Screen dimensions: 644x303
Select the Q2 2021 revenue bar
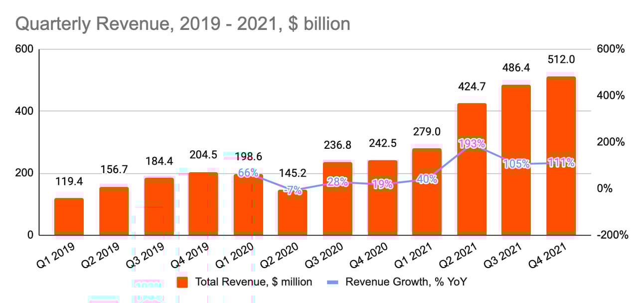click(472, 169)
